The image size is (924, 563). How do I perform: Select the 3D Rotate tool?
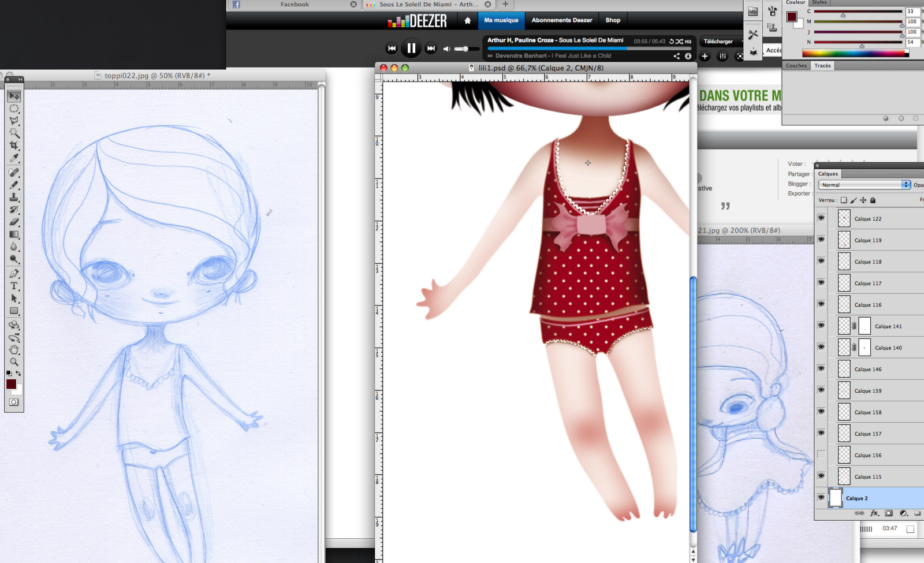pos(14,325)
